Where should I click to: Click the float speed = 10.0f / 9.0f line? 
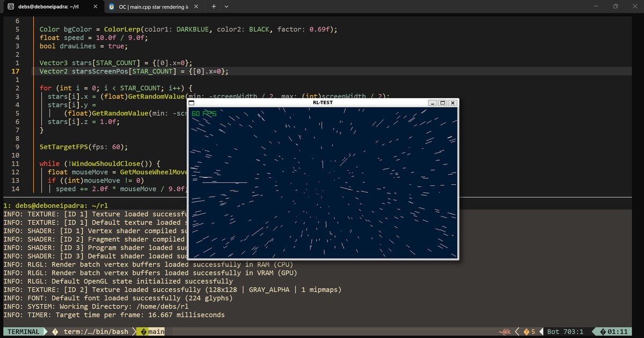93,38
